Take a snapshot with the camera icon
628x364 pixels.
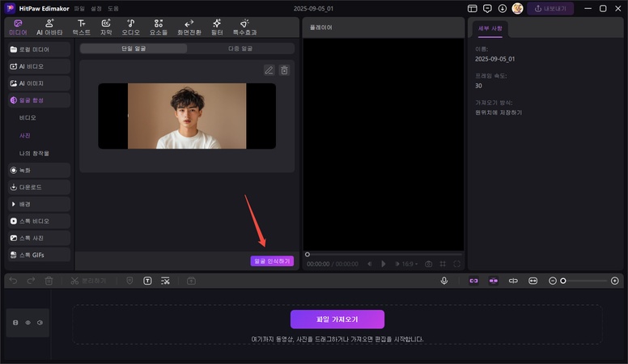429,264
